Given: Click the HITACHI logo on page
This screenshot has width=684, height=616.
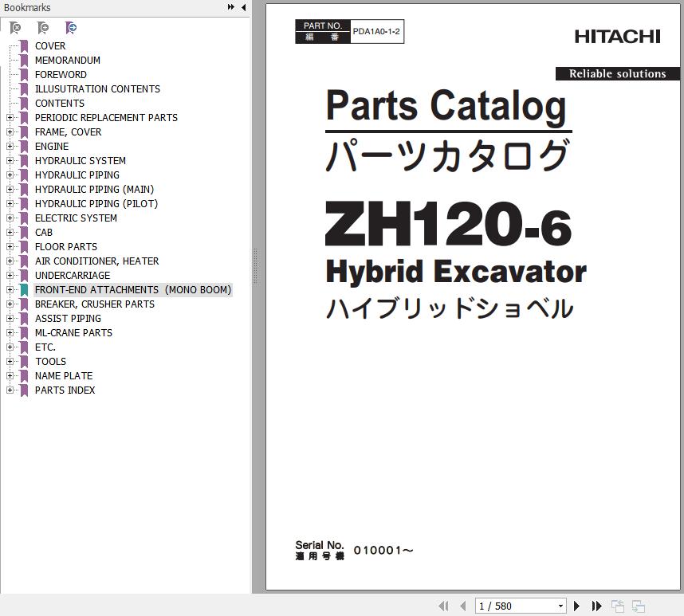Looking at the screenshot, I should coord(617,37).
